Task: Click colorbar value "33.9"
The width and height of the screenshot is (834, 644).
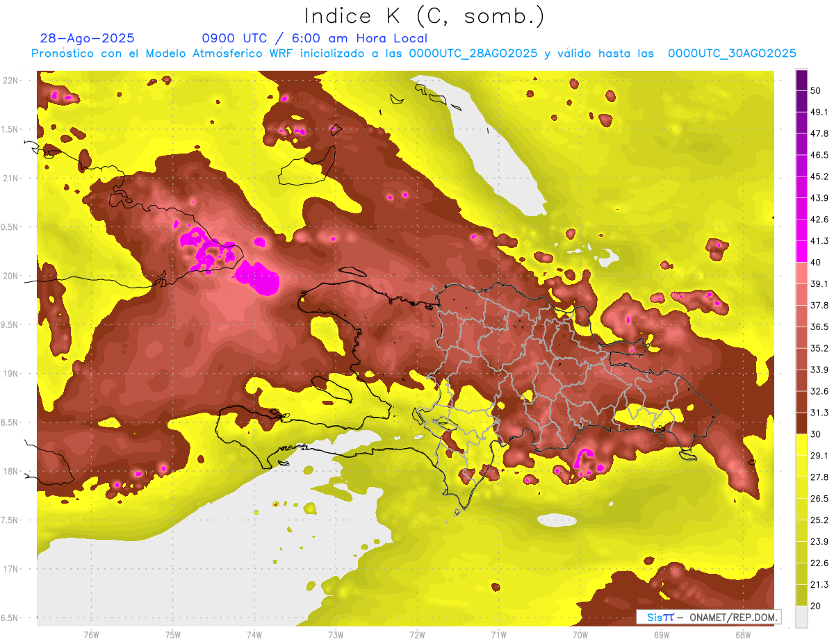Action: [x=819, y=370]
